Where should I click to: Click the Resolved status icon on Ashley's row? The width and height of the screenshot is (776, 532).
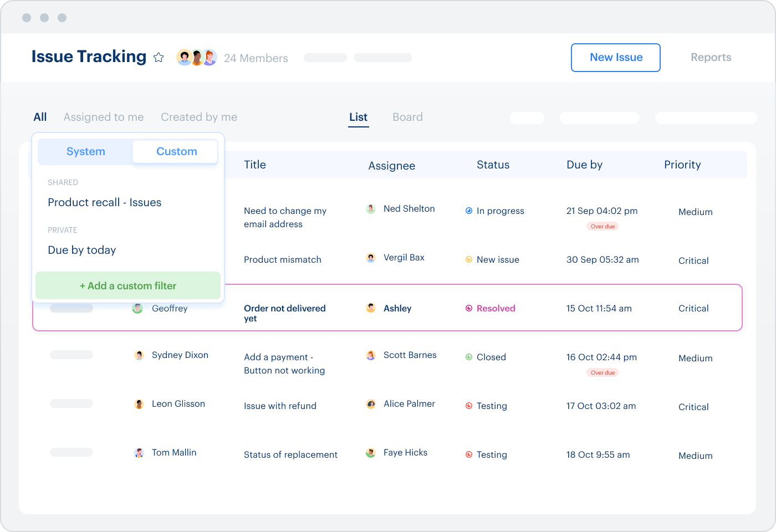(x=468, y=308)
